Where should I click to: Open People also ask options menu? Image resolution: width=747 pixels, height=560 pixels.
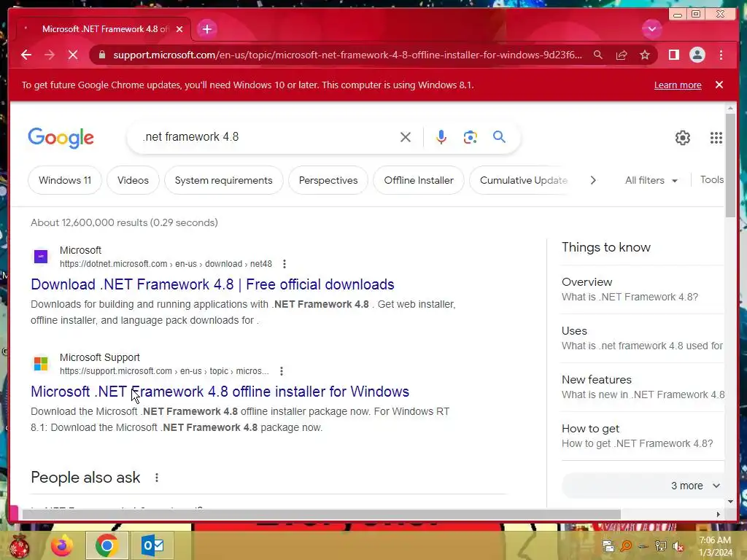coord(157,478)
